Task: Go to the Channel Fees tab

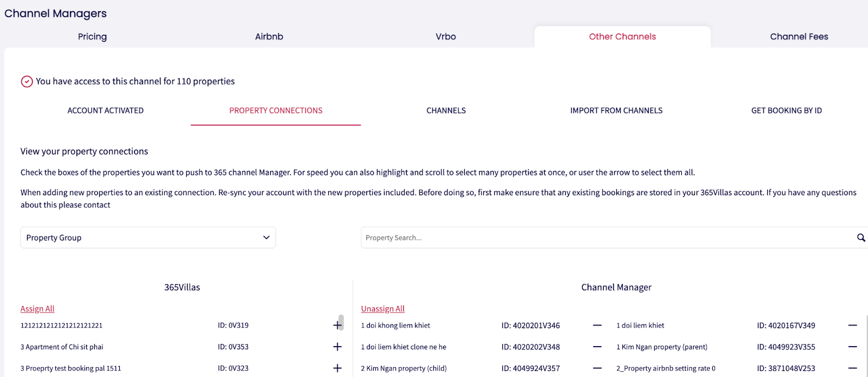Action: pyautogui.click(x=799, y=37)
